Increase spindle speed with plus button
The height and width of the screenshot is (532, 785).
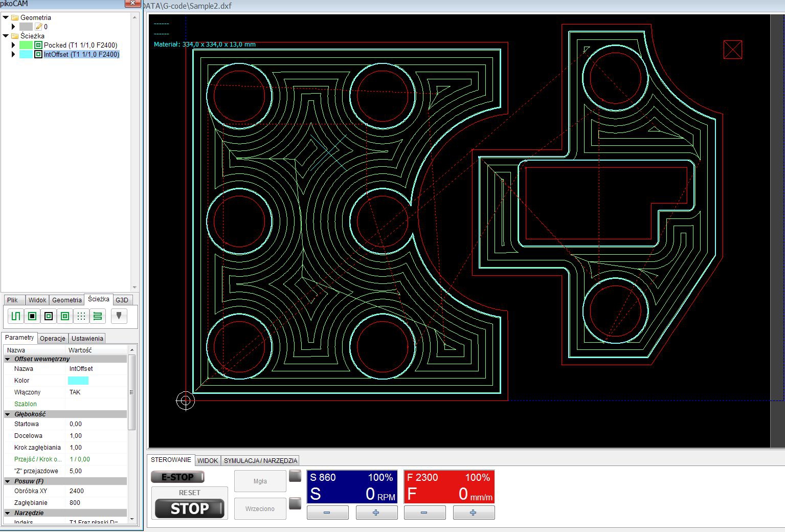376,513
